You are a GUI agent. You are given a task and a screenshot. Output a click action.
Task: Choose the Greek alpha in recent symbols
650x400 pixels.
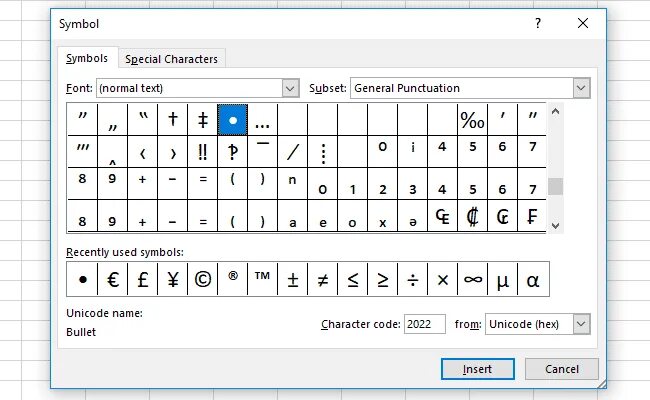point(532,280)
